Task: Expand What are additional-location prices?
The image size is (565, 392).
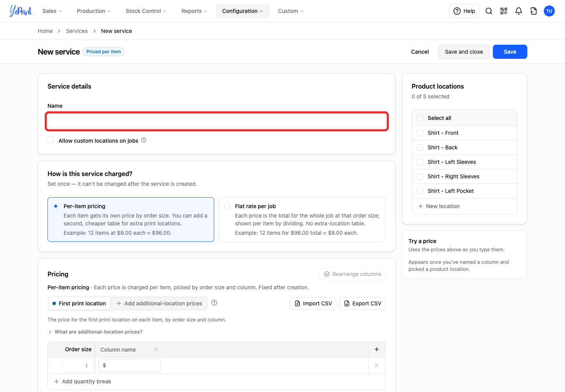Action: point(95,332)
